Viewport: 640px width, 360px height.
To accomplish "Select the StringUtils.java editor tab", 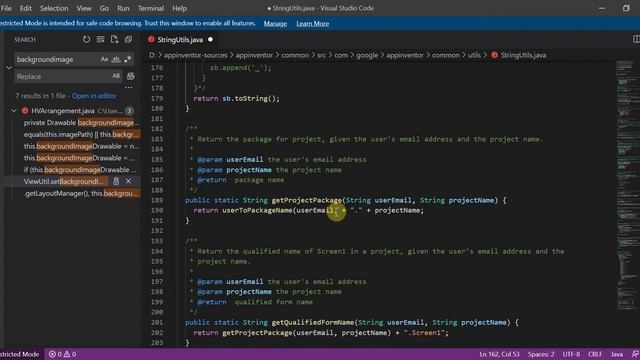I will (180, 40).
